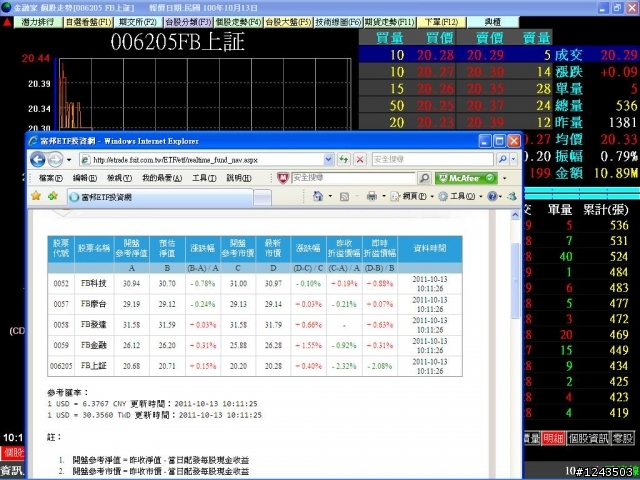Open a new blank tab in IE
Viewport: 640px width, 480px height.
point(262,198)
